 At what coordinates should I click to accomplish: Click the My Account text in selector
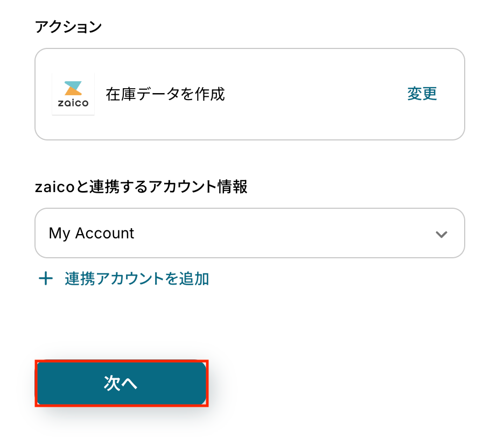[x=92, y=234]
